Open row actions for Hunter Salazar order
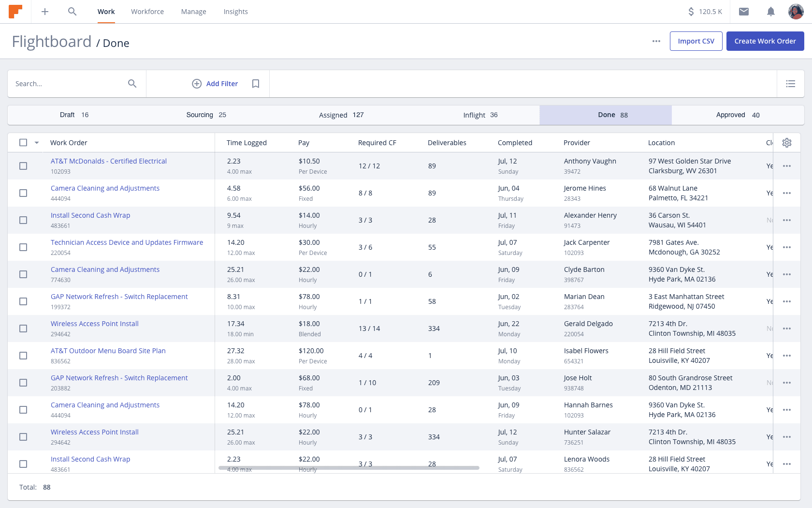 click(787, 437)
